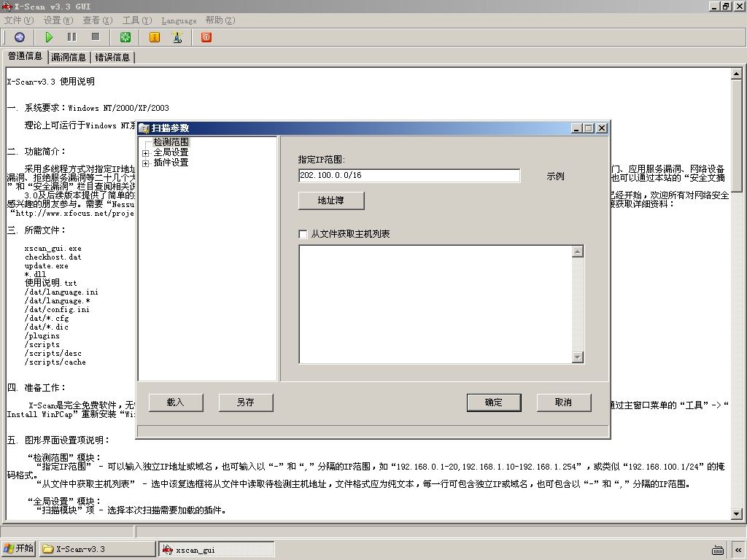Tick 从文件获取主机列表 checkbox
The image size is (747, 560).
[303, 234]
